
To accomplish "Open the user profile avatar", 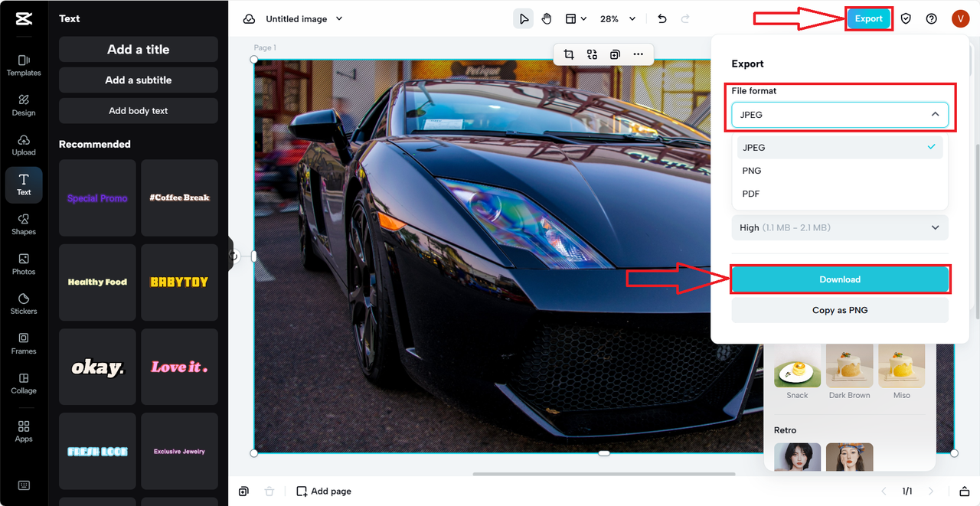I will pos(961,19).
